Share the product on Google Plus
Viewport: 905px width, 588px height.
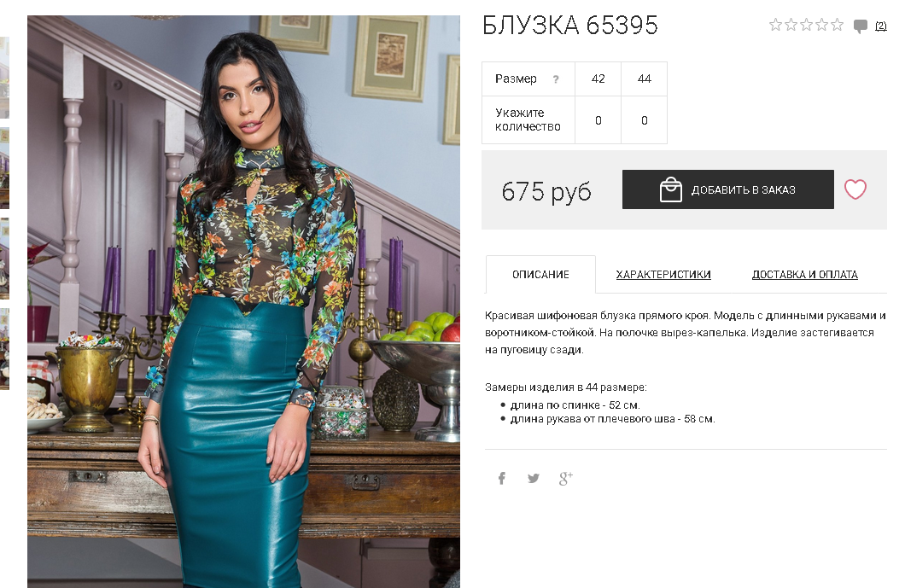565,479
